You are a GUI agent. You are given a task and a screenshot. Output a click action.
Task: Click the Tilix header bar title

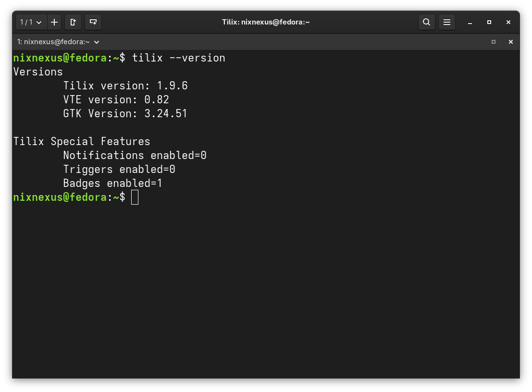[x=266, y=22]
